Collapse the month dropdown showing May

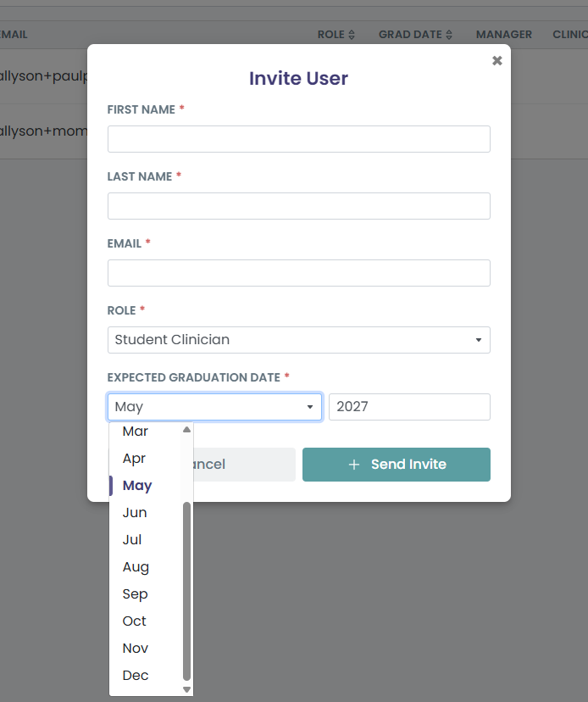click(215, 407)
